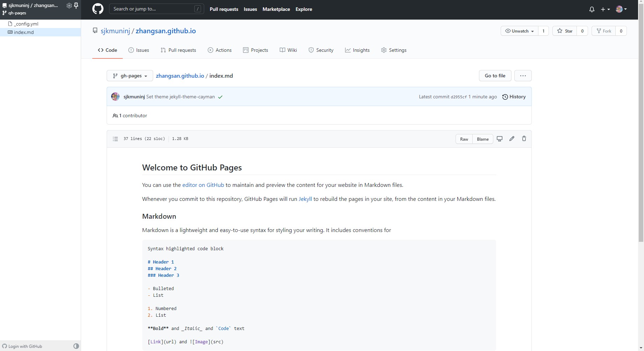Follow the Jekyll link

click(x=305, y=199)
